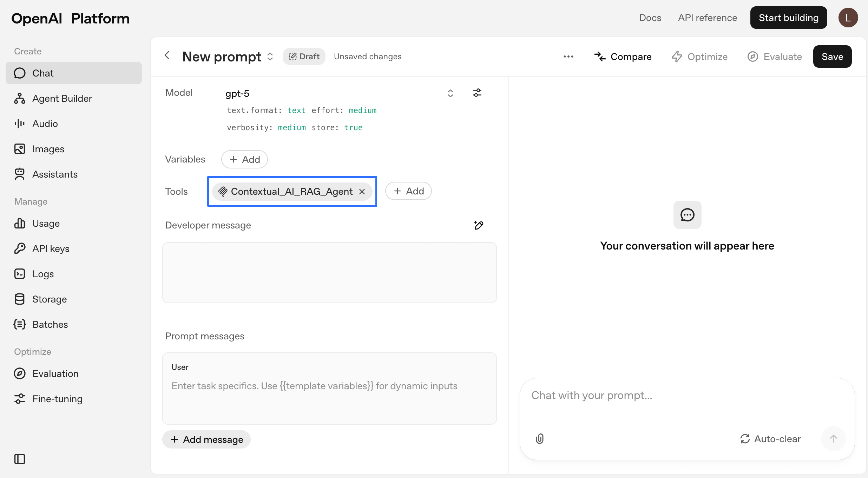868x478 pixels.
Task: Go to API keys page
Action: (x=51, y=249)
